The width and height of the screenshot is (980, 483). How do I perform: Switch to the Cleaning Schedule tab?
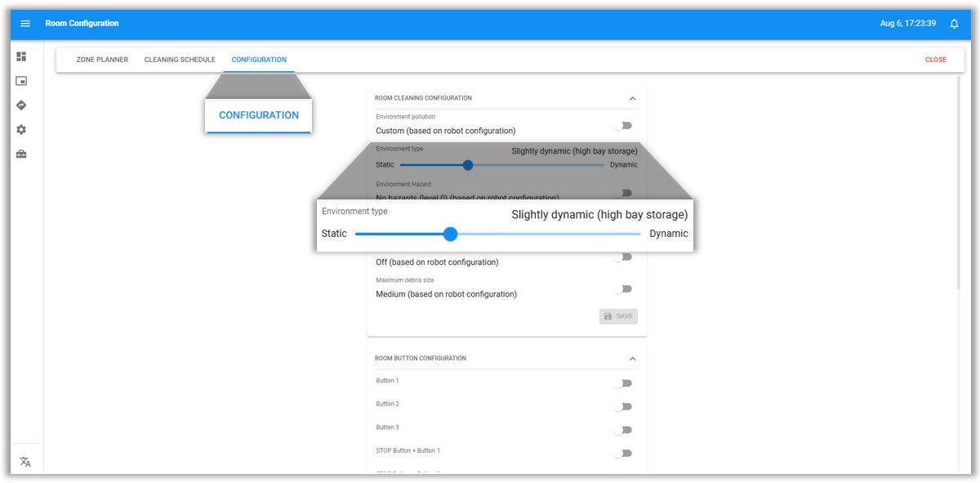coord(180,60)
